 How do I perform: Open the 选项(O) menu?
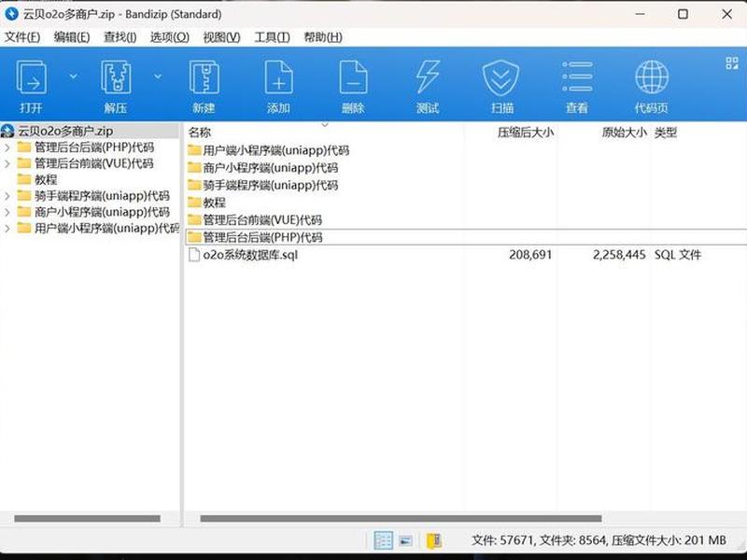[x=170, y=37]
